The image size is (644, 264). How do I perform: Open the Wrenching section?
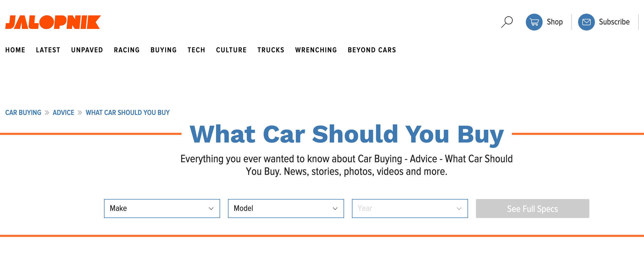tap(316, 50)
